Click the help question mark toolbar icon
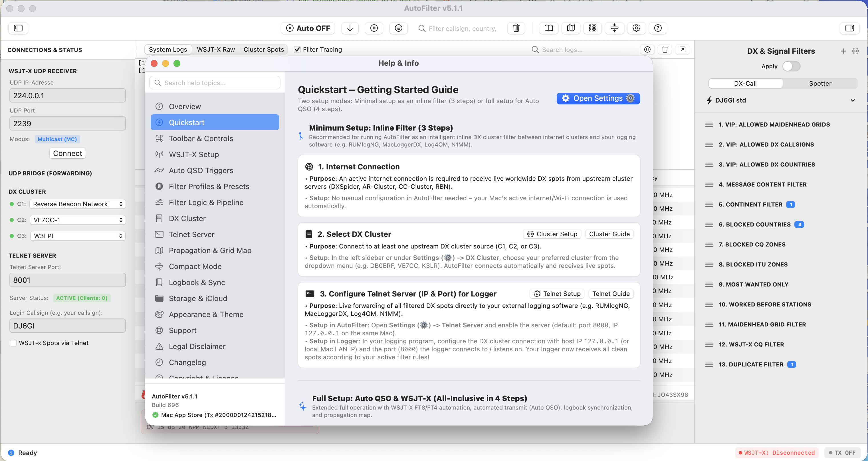Image resolution: width=868 pixels, height=461 pixels. (658, 28)
